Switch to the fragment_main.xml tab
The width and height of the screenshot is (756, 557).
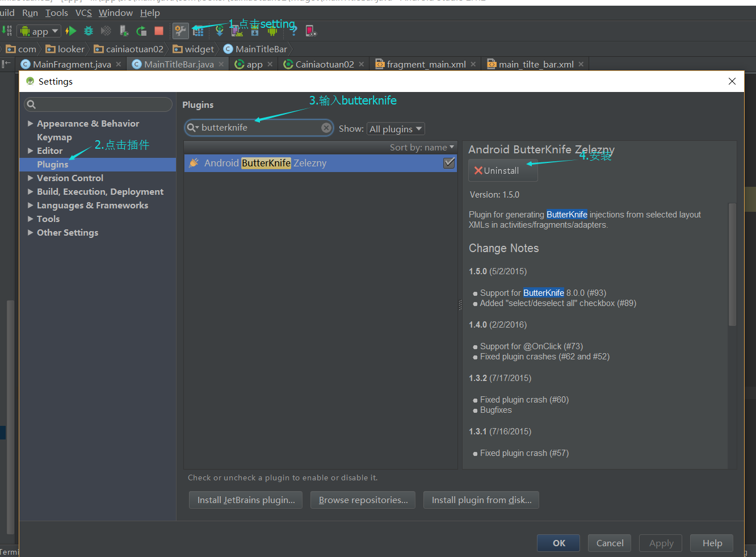pyautogui.click(x=426, y=64)
